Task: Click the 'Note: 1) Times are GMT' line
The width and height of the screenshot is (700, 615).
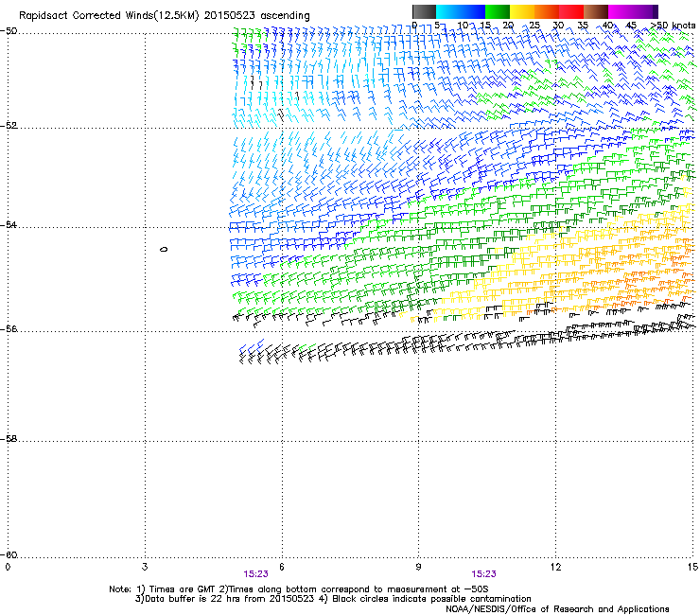Action: pos(299,589)
